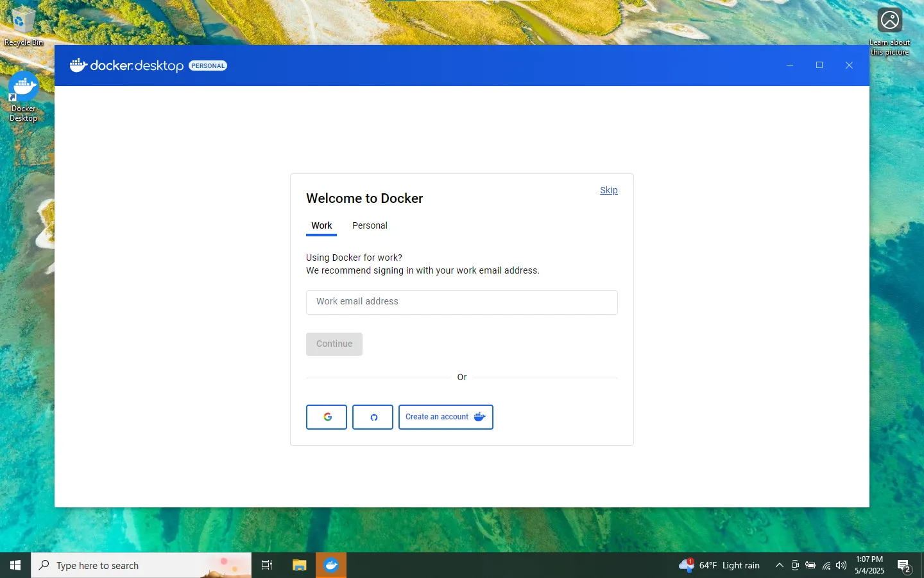Open the Recycle Bin on the desktop

pos(23,19)
